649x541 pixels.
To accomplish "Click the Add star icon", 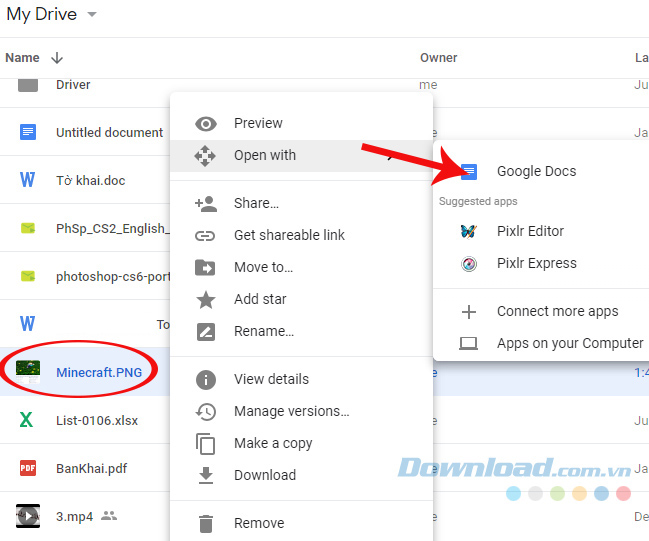I will tap(206, 299).
